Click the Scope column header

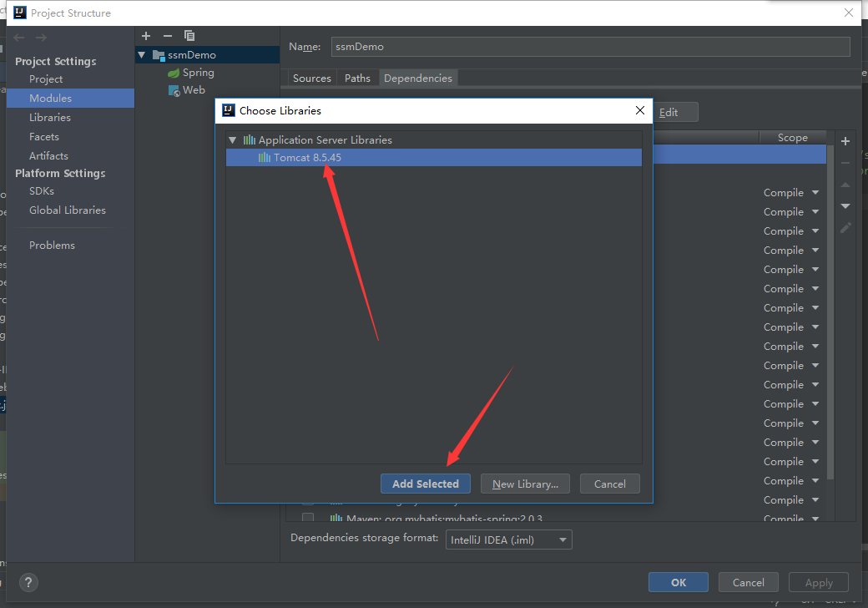pos(793,137)
